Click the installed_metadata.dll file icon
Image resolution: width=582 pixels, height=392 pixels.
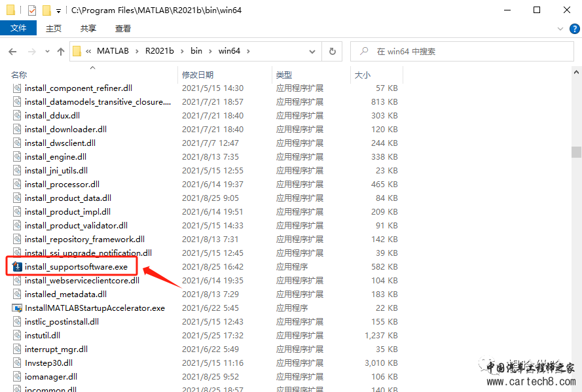tap(17, 294)
